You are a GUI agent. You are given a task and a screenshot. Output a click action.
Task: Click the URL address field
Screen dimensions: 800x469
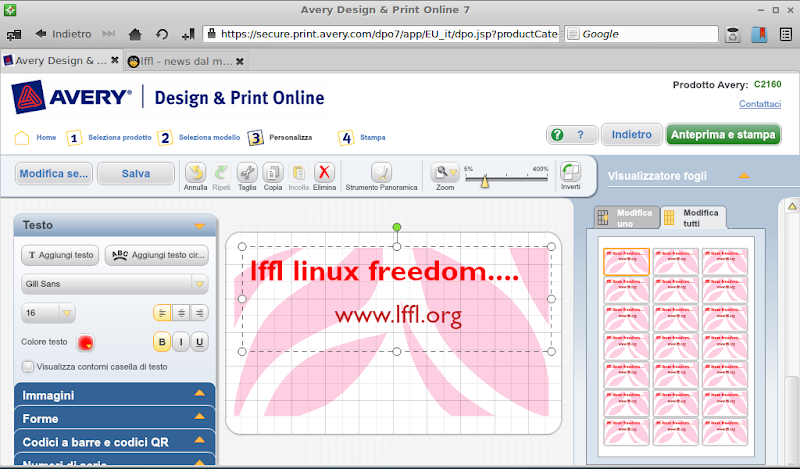pyautogui.click(x=381, y=34)
